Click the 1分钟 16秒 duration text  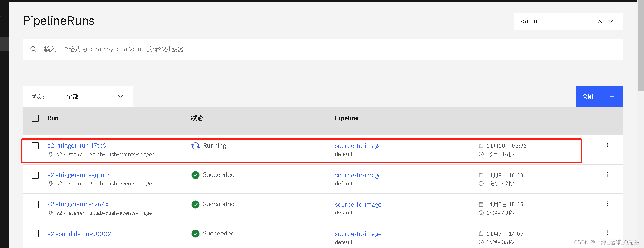click(x=500, y=154)
